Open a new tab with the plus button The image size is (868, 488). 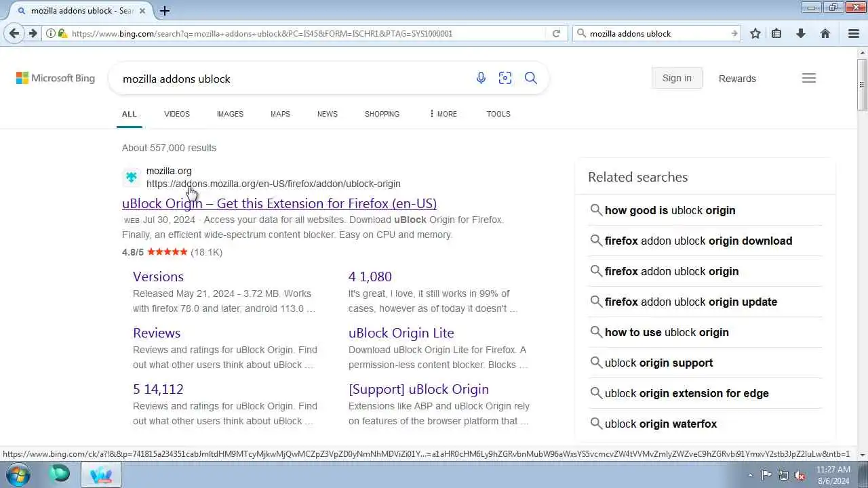[165, 11]
